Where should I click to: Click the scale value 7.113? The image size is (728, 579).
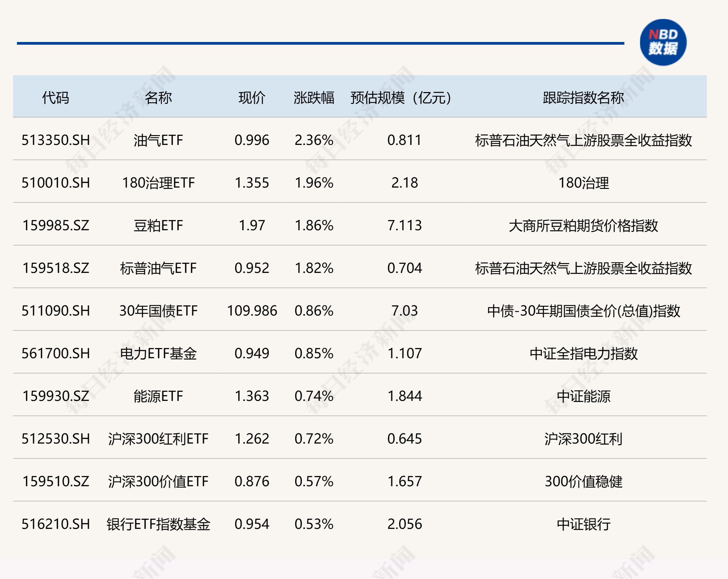pos(405,226)
